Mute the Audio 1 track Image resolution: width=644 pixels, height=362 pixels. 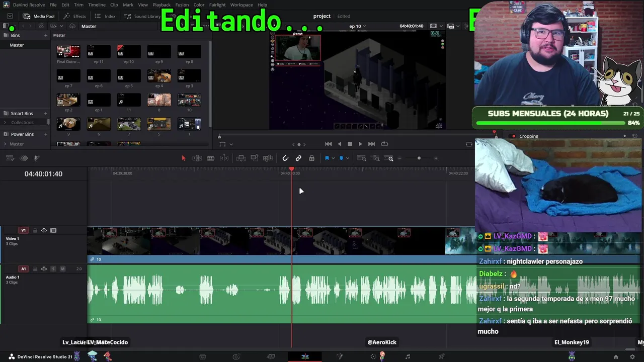tap(62, 269)
